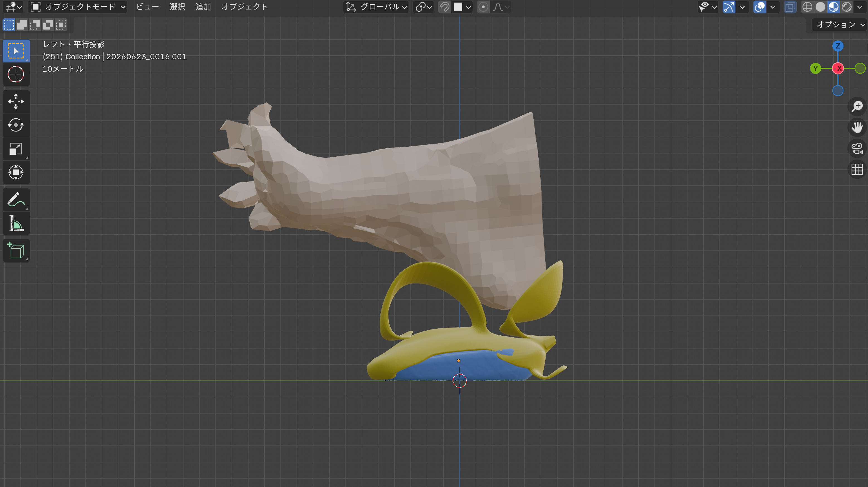The image size is (868, 487).
Task: Open the pivot point dropdown
Action: (423, 7)
